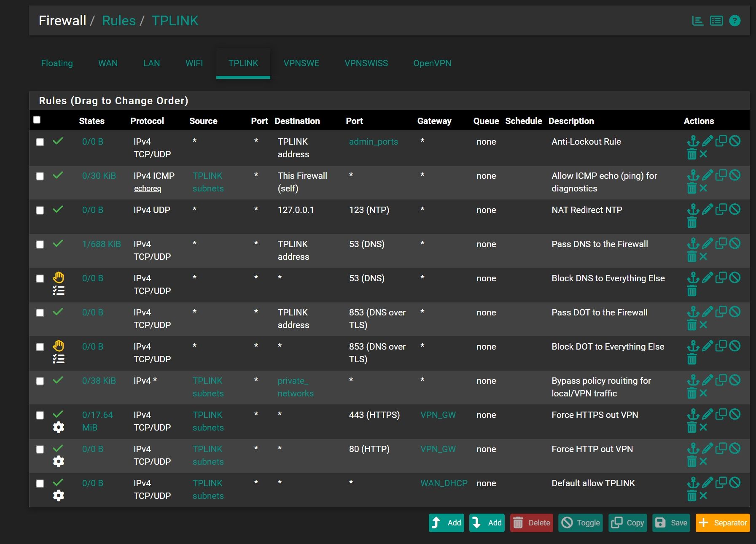Image resolution: width=756 pixels, height=544 pixels.
Task: Add a Separator to the rules
Action: tap(723, 523)
